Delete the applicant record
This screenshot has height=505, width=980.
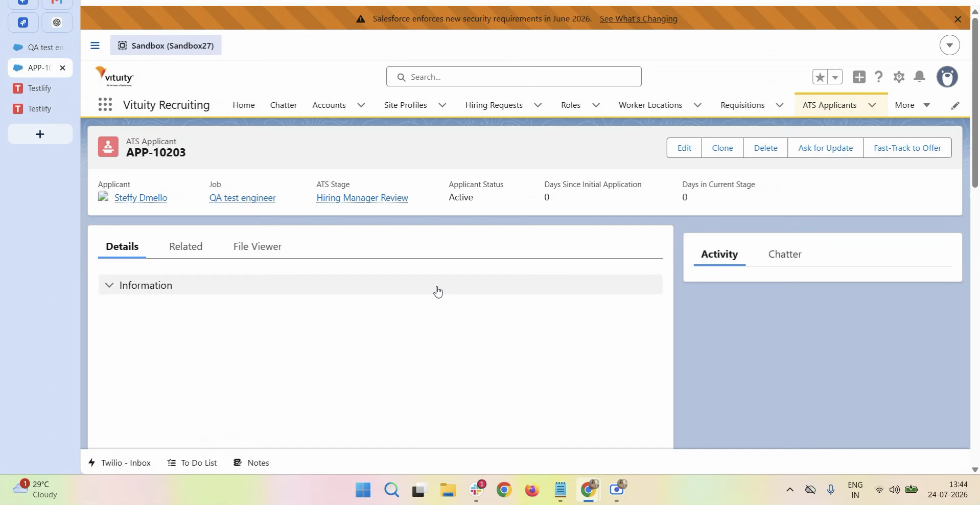[x=765, y=148]
